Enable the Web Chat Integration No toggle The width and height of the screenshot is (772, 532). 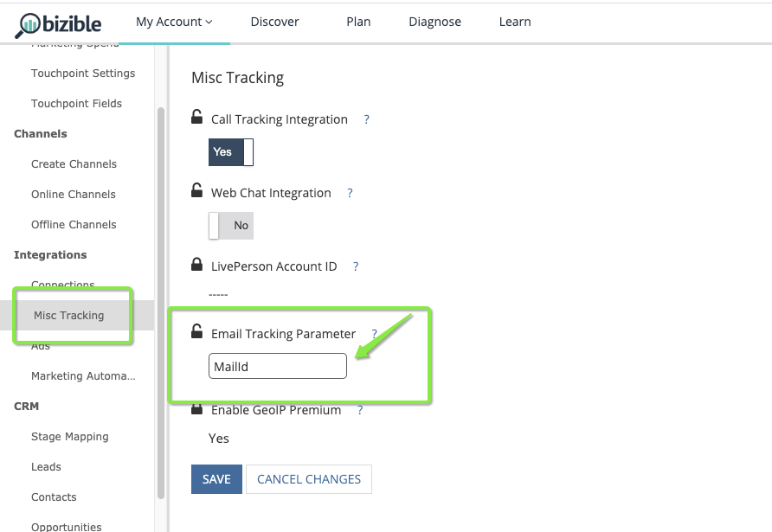[231, 226]
